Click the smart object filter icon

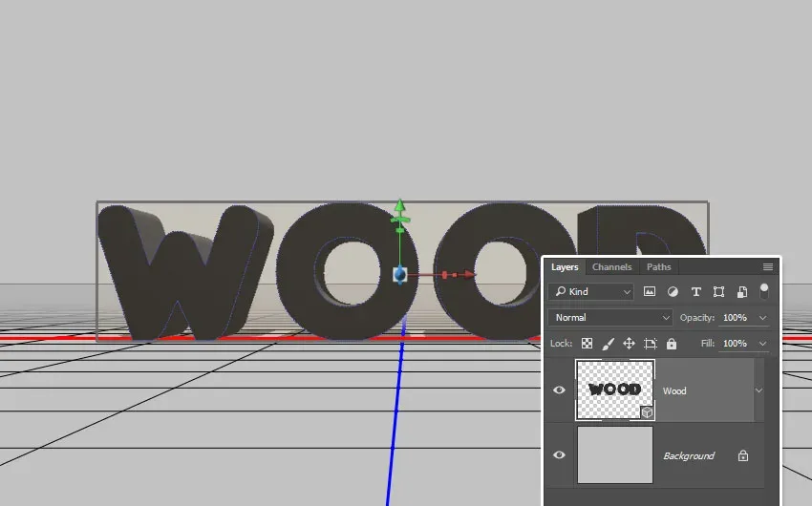(742, 292)
